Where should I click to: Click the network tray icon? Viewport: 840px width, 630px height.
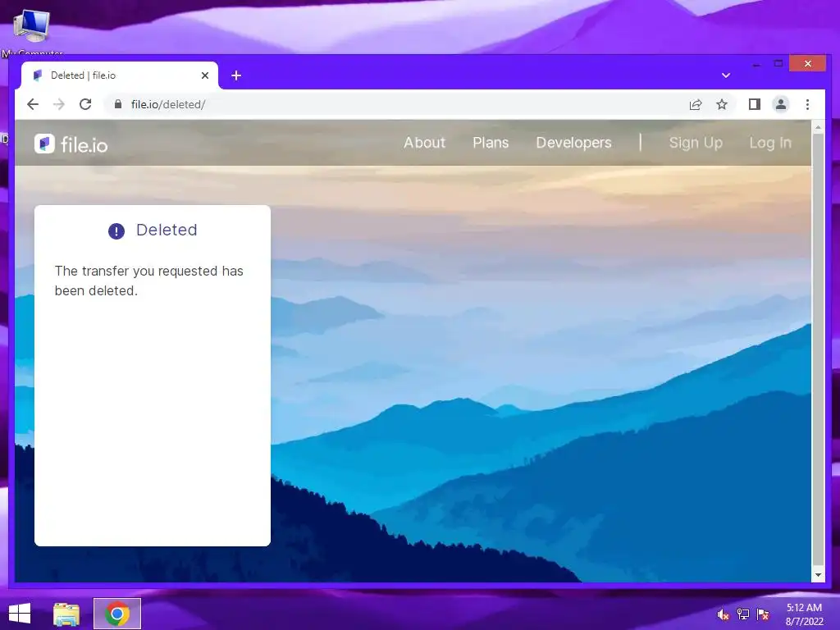(743, 614)
